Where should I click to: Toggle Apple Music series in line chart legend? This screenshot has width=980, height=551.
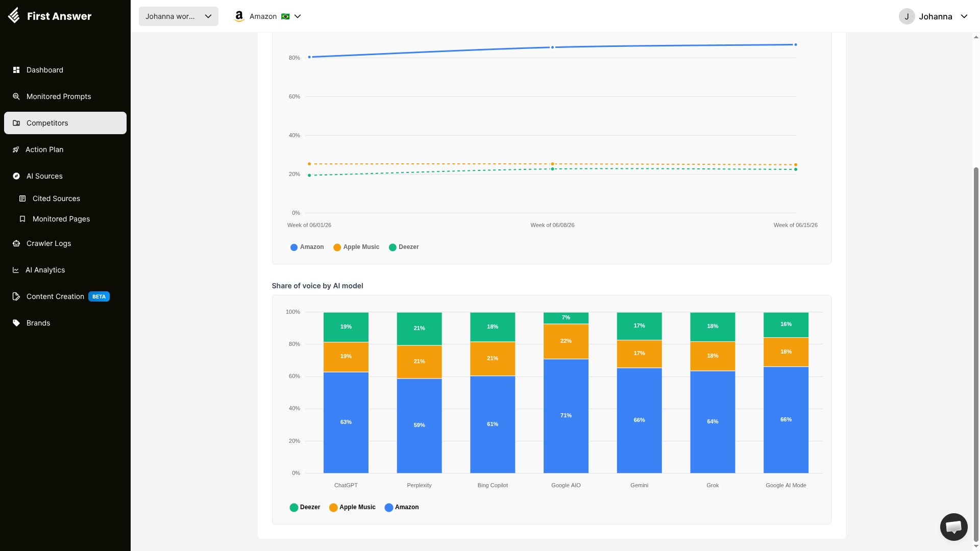pos(356,247)
